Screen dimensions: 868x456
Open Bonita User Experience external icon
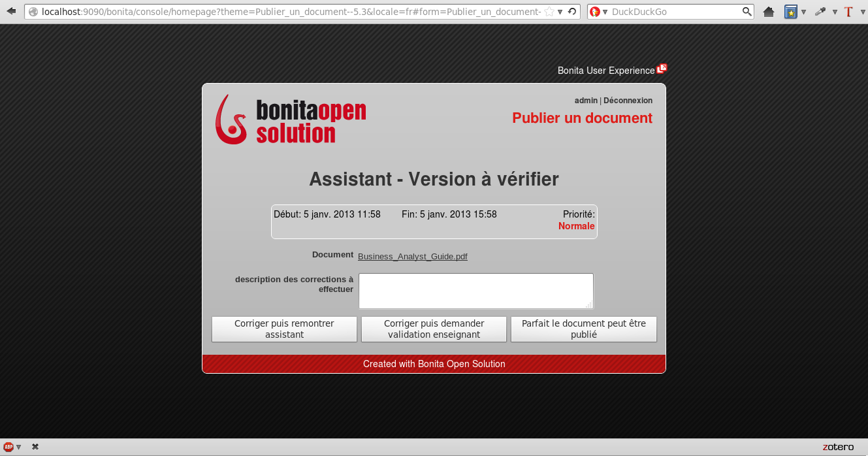(662, 68)
